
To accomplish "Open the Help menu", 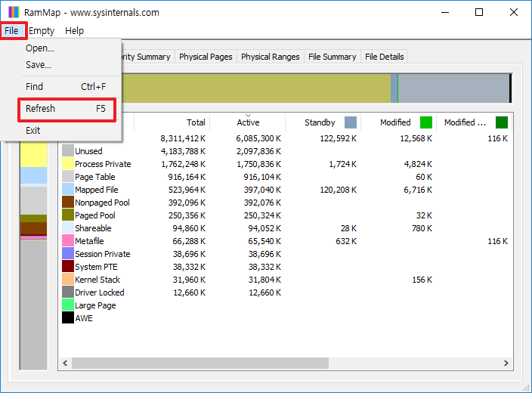I will (x=74, y=30).
